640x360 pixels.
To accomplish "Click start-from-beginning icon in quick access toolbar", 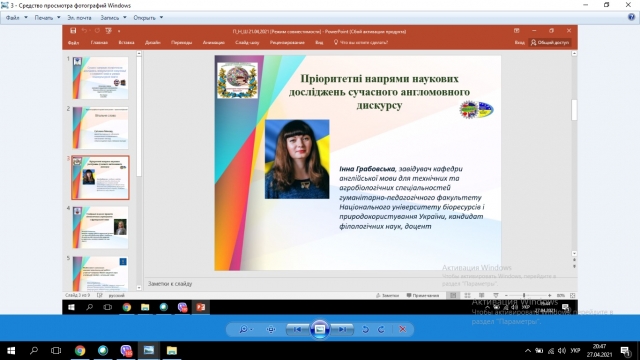I will [108, 31].
